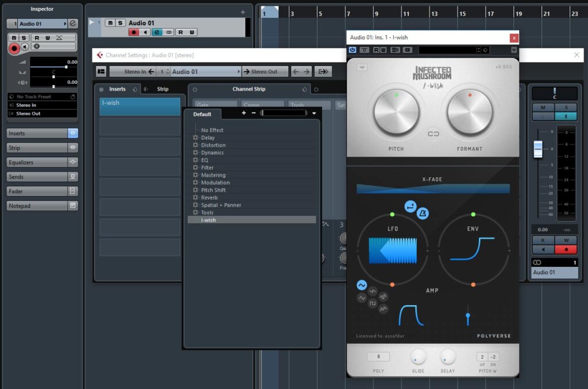
Task: Click the Fader section icon in Inspector
Action: [x=73, y=191]
